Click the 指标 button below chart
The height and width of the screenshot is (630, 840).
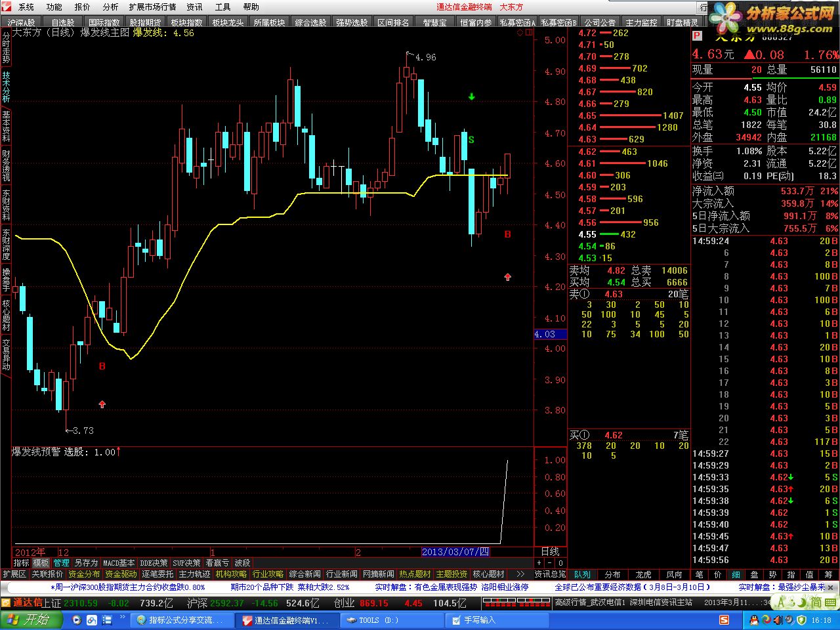21,563
